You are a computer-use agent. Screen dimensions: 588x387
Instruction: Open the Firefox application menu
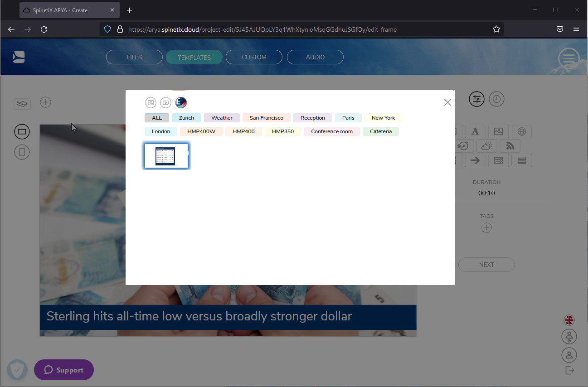pos(576,29)
